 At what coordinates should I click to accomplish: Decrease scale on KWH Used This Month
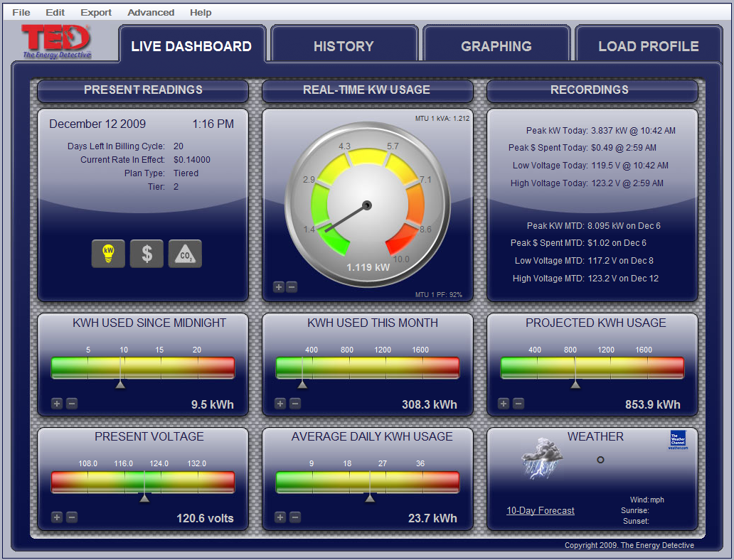[295, 404]
